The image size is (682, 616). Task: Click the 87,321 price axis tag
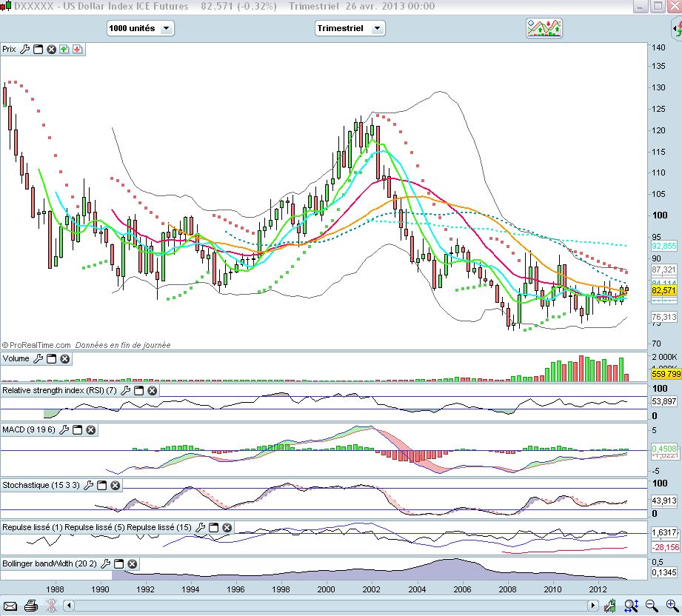click(663, 269)
